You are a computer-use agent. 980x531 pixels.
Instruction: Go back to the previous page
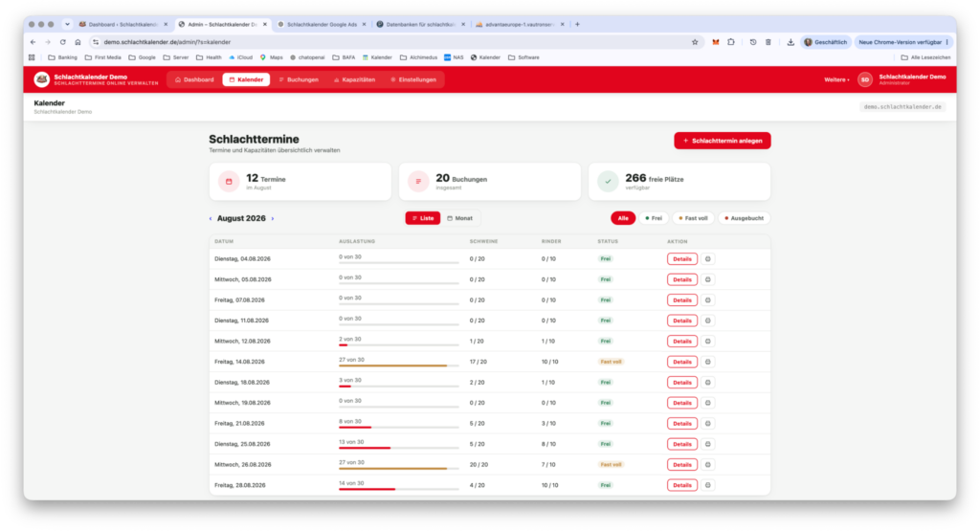point(33,42)
